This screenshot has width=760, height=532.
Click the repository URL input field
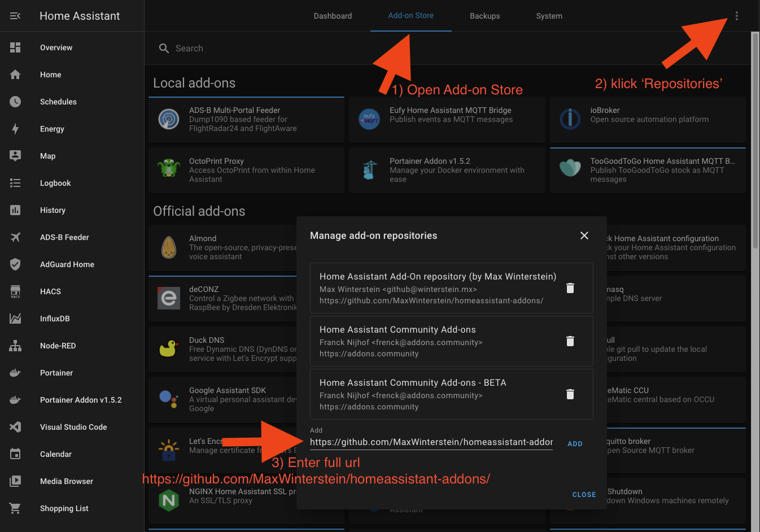[431, 442]
